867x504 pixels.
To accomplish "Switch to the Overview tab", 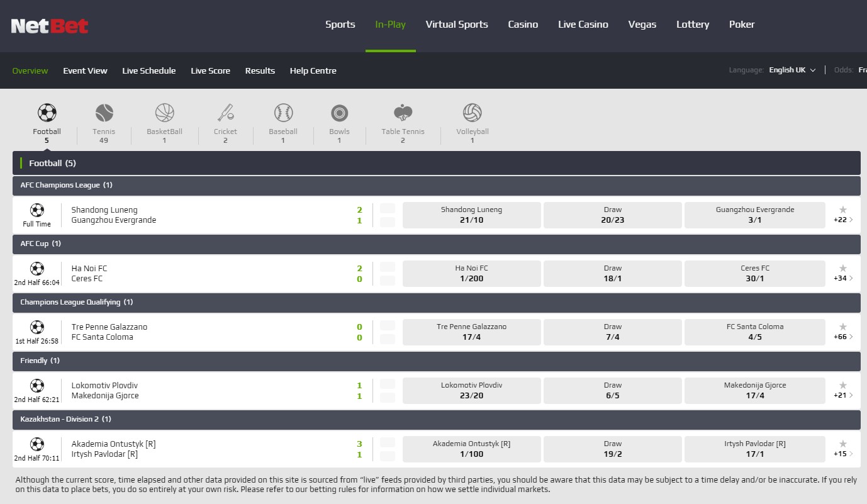I will tap(30, 71).
